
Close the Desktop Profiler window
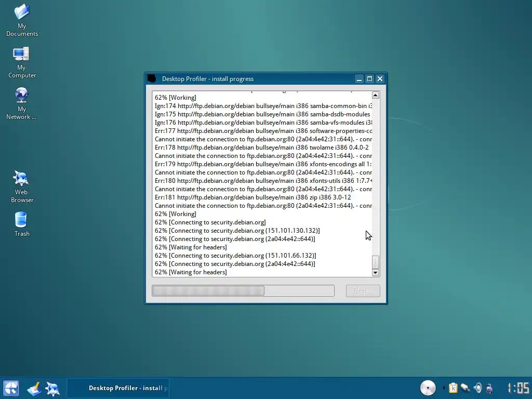pos(380,79)
